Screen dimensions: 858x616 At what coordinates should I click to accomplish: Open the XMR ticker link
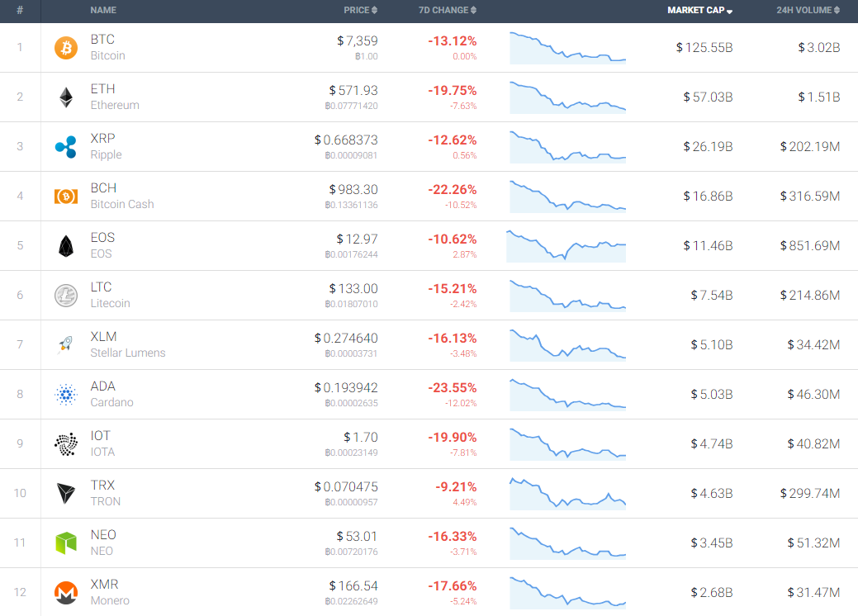(105, 585)
